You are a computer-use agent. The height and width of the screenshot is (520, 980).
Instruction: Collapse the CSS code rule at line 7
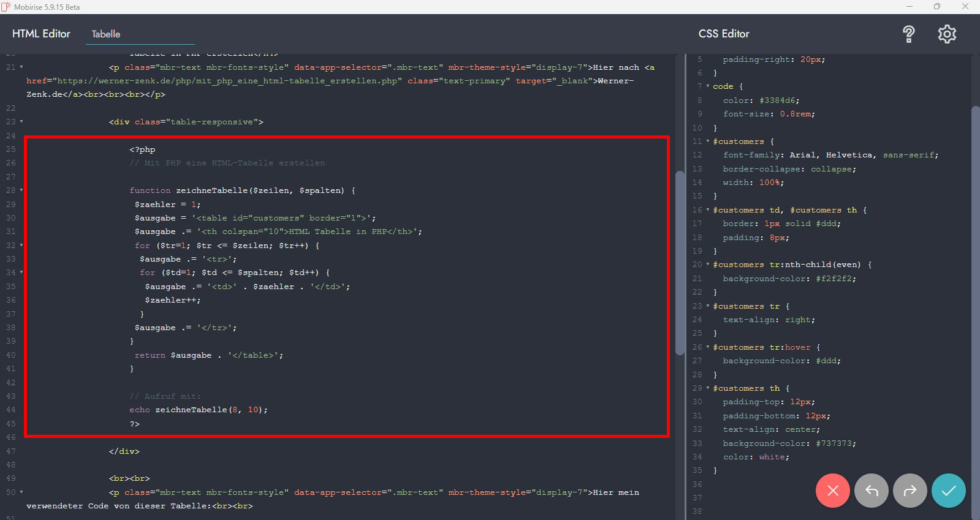pyautogui.click(x=708, y=86)
